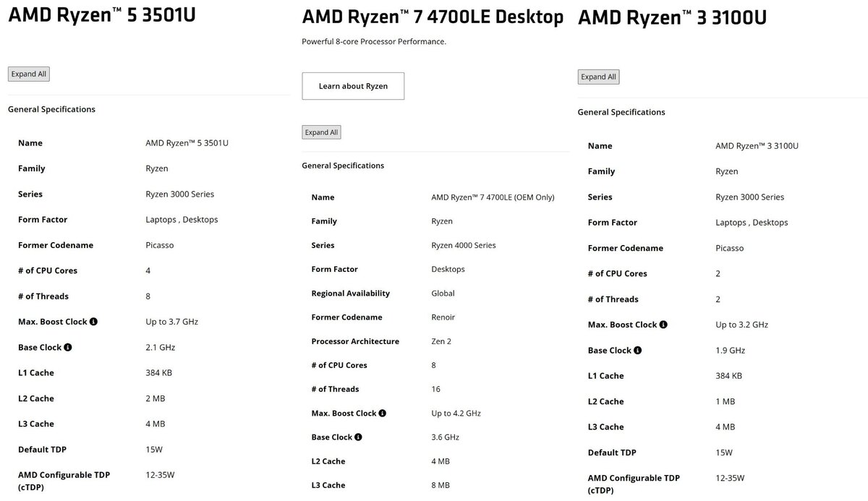Expand all specs for Ryzen 3 3100U

pyautogui.click(x=598, y=77)
